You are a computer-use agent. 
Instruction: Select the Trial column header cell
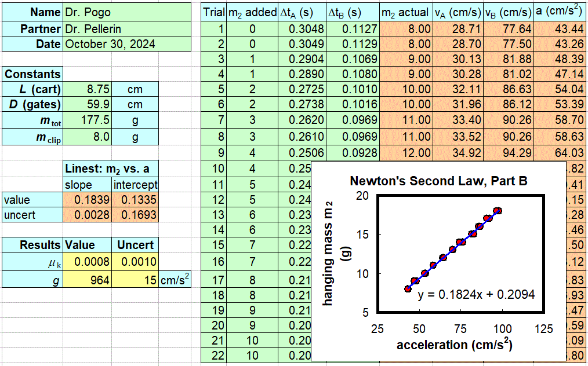pyautogui.click(x=213, y=12)
